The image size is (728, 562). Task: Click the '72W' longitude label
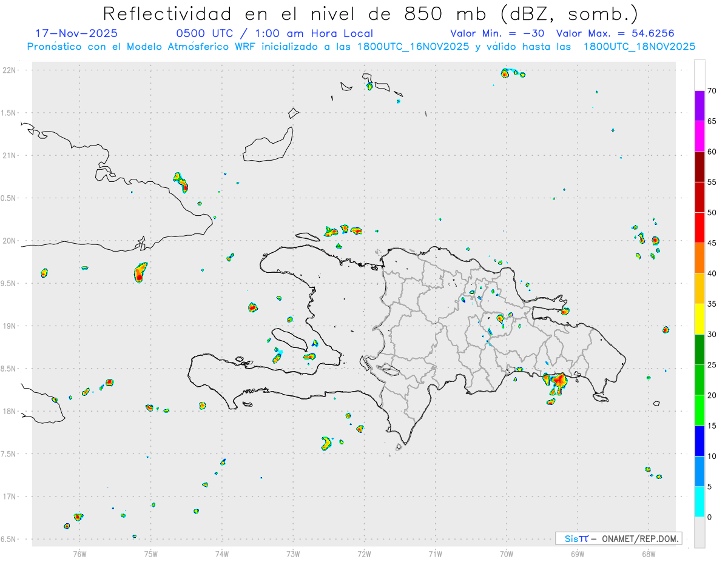coord(364,554)
